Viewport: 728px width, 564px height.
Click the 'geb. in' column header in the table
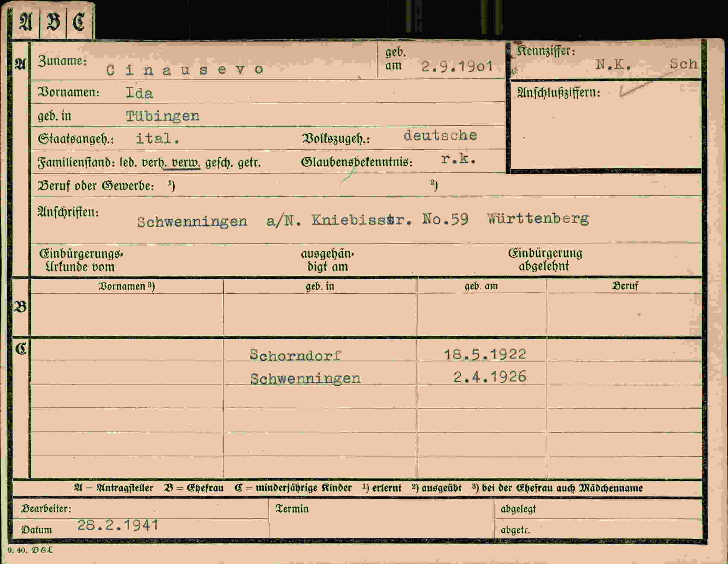(x=320, y=286)
